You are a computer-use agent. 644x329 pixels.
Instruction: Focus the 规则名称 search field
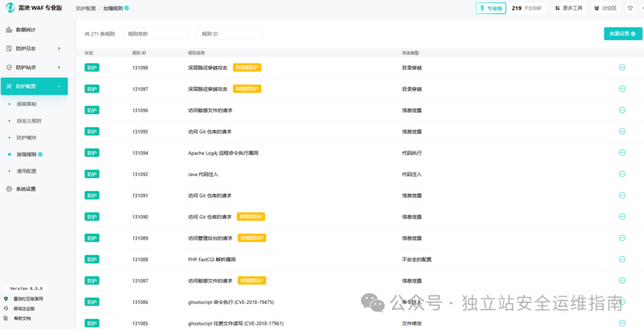coord(156,34)
